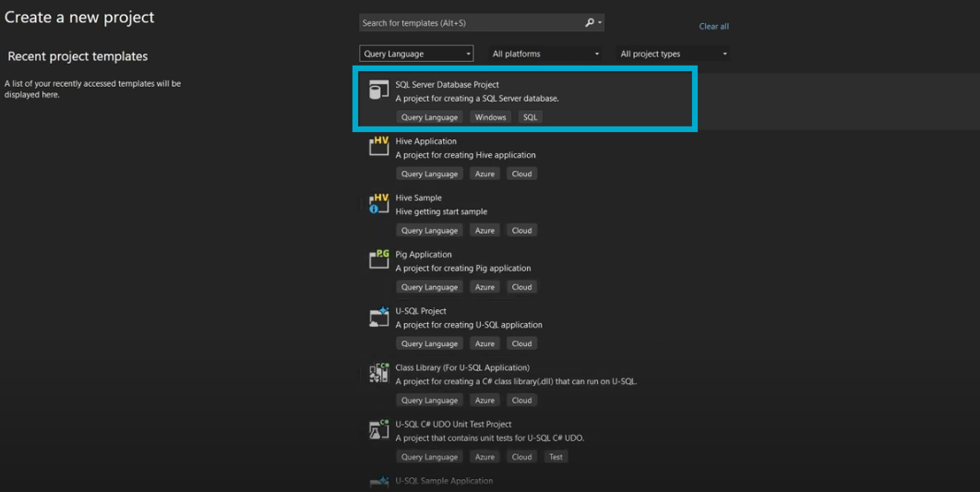Click the U-SQL Sample Application icon
Viewport: 980px width, 492px height.
(x=378, y=482)
